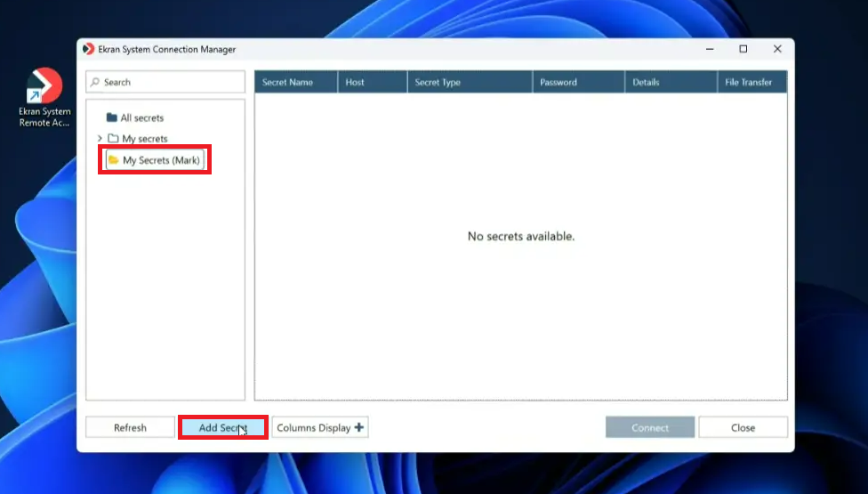The width and height of the screenshot is (868, 494).
Task: Expand the My secrets tree node
Action: point(100,139)
